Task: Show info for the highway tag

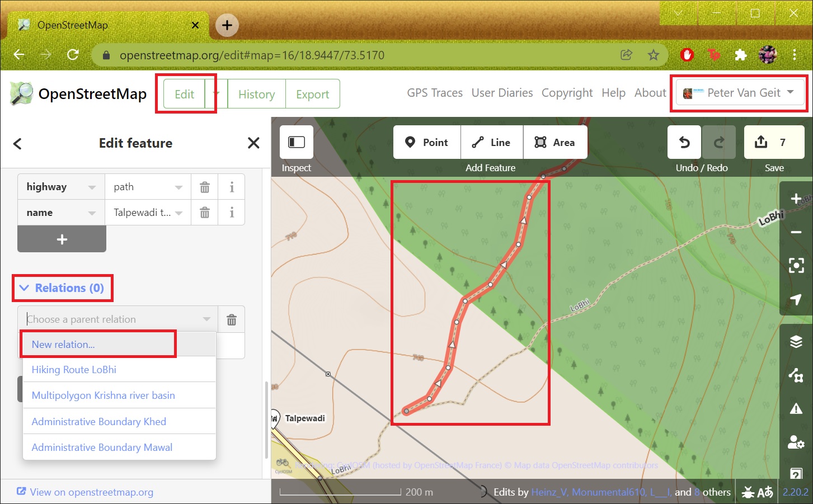Action: click(232, 187)
